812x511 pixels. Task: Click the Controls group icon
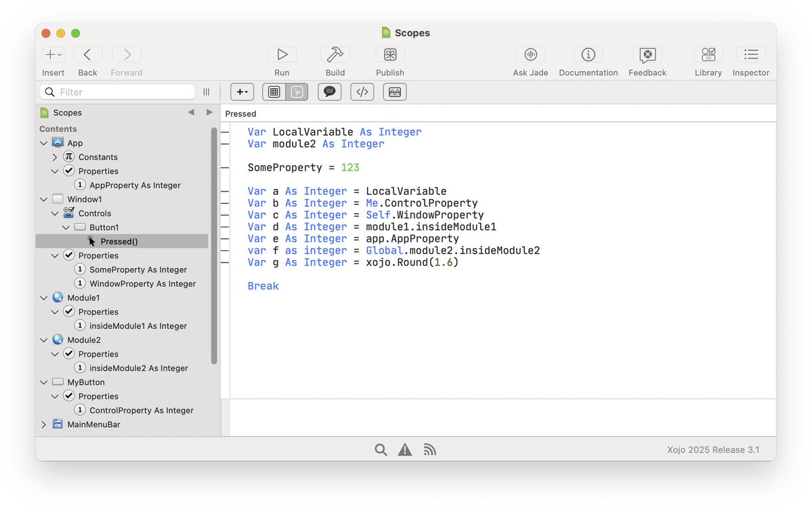point(68,213)
